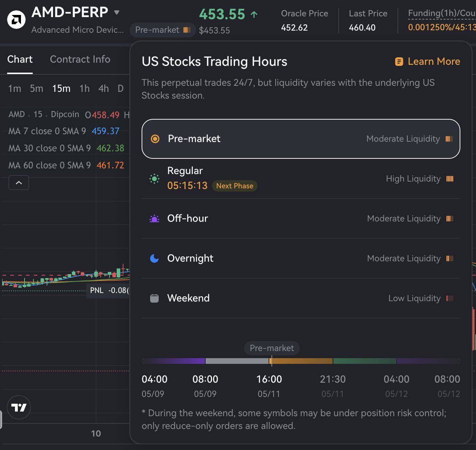
Task: Click the MA 60 close indicator legend
Action: [x=66, y=165]
